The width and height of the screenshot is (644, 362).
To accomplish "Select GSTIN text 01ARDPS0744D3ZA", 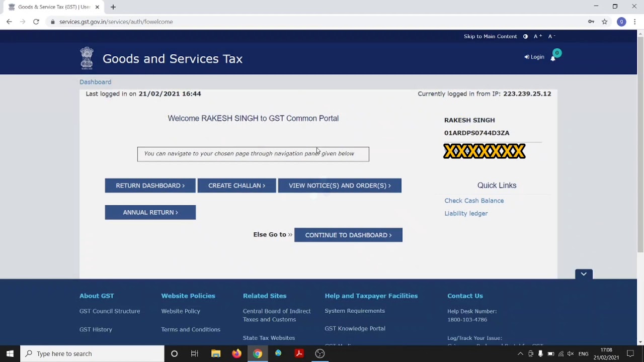I will [476, 133].
